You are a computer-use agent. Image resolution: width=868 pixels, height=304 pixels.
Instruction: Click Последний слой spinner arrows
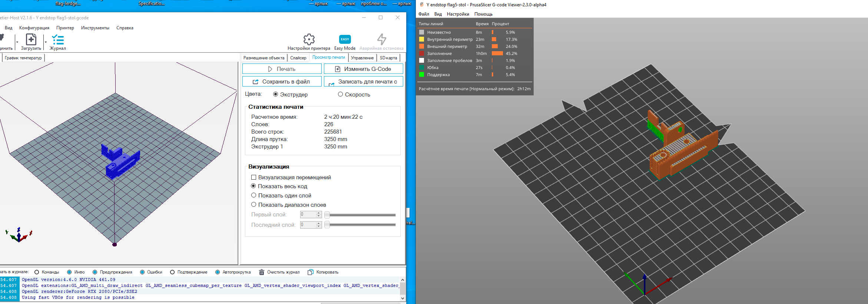tap(318, 225)
